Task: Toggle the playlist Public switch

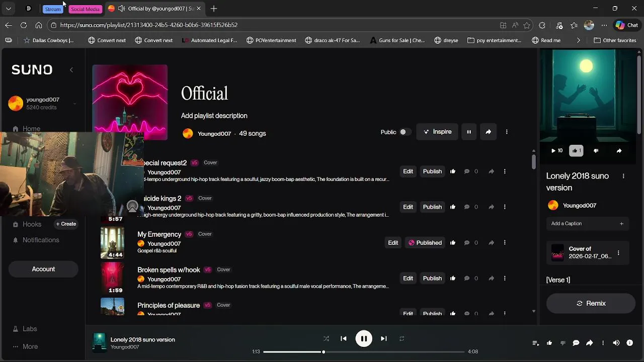Action: coord(406,132)
